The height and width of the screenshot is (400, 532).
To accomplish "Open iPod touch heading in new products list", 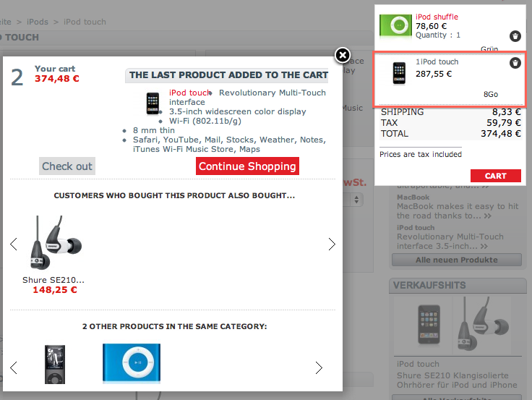I will pos(416,228).
